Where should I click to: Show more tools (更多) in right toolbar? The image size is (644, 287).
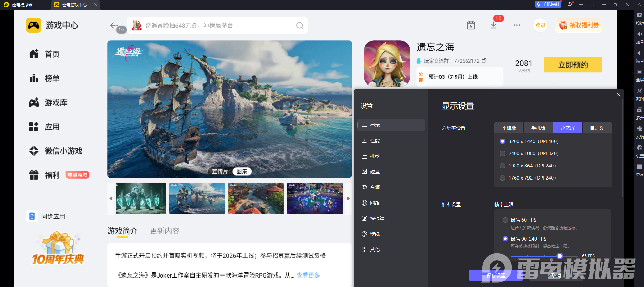coord(639,167)
